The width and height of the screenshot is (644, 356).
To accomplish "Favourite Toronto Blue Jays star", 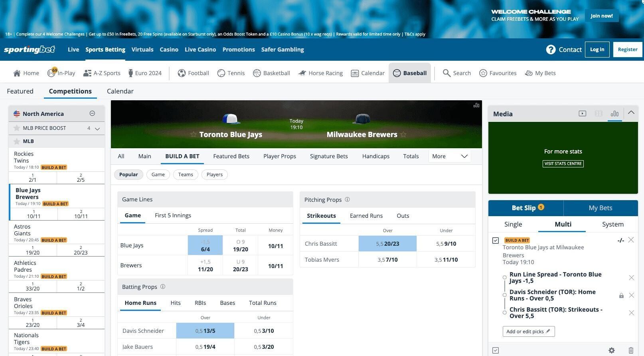I will (194, 134).
